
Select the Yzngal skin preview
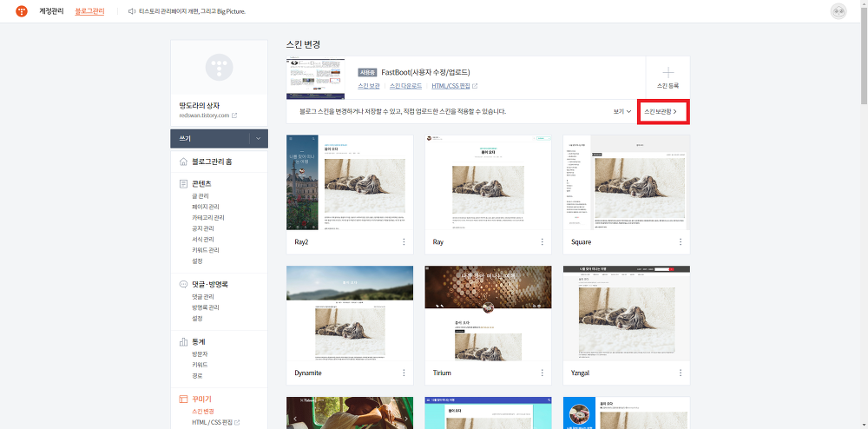pos(627,313)
